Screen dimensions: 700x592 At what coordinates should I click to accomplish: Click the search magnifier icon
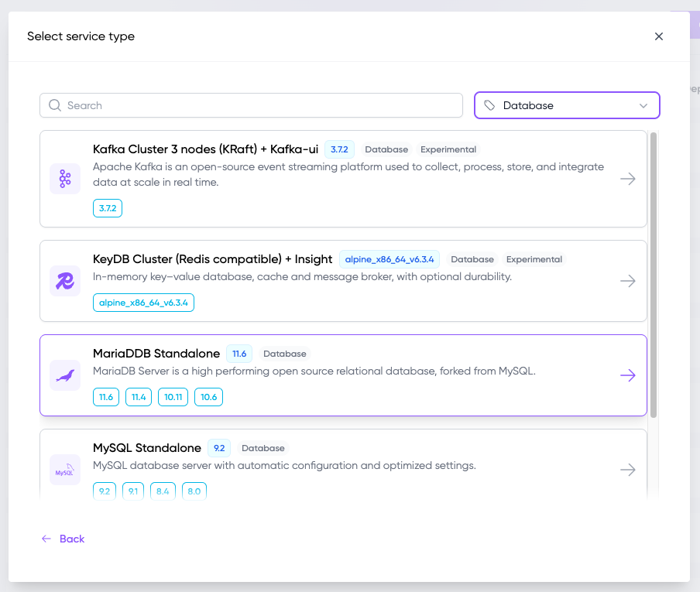(55, 105)
